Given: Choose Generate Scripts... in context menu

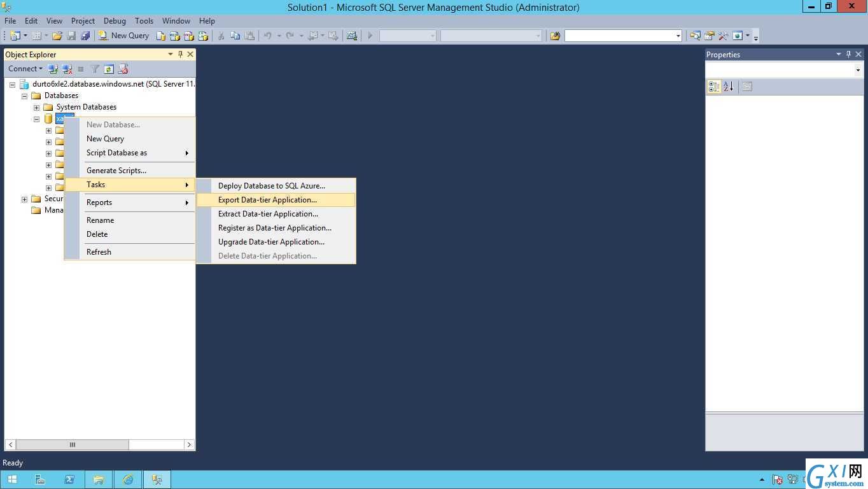Looking at the screenshot, I should click(x=130, y=171).
